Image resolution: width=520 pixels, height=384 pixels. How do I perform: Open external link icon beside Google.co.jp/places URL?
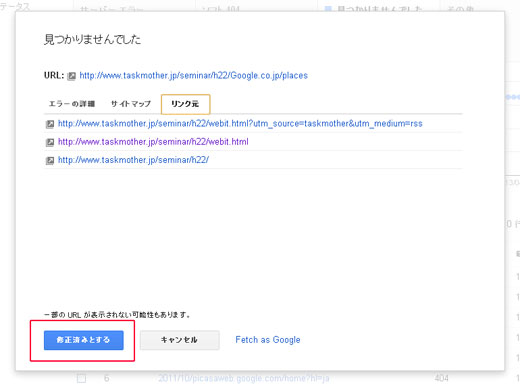tap(72, 76)
